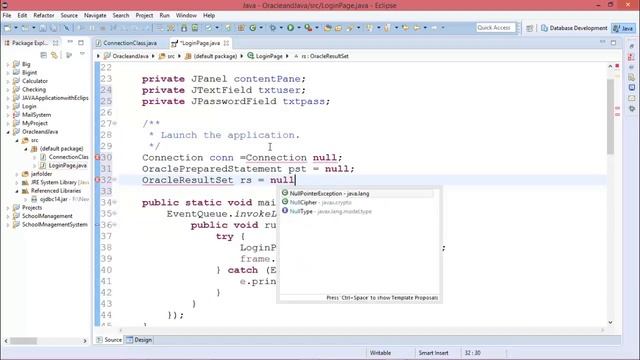
Task: Click the editor vertical scrollbar thumb
Action: tap(610, 117)
